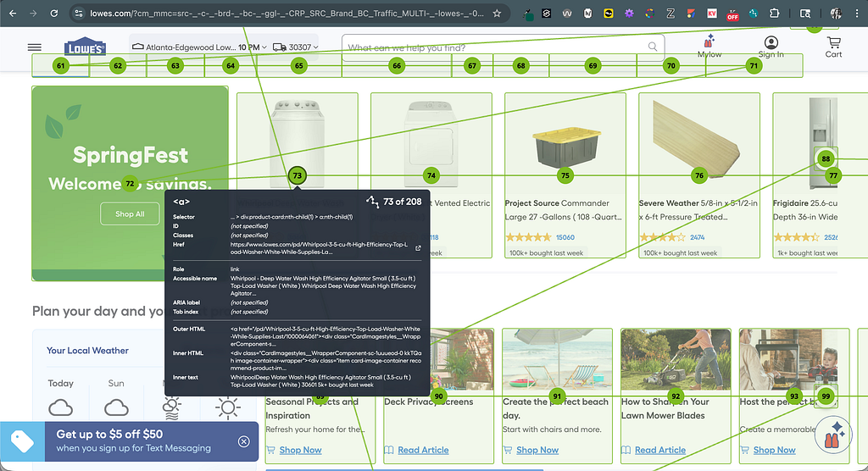Expand the 30307 delivery ZIP dropdown
Image resolution: width=868 pixels, height=471 pixels.
tap(296, 47)
